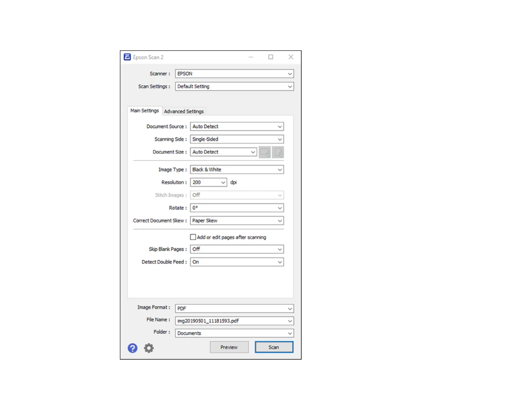Click the Preview button
532x411 pixels.
pos(229,347)
